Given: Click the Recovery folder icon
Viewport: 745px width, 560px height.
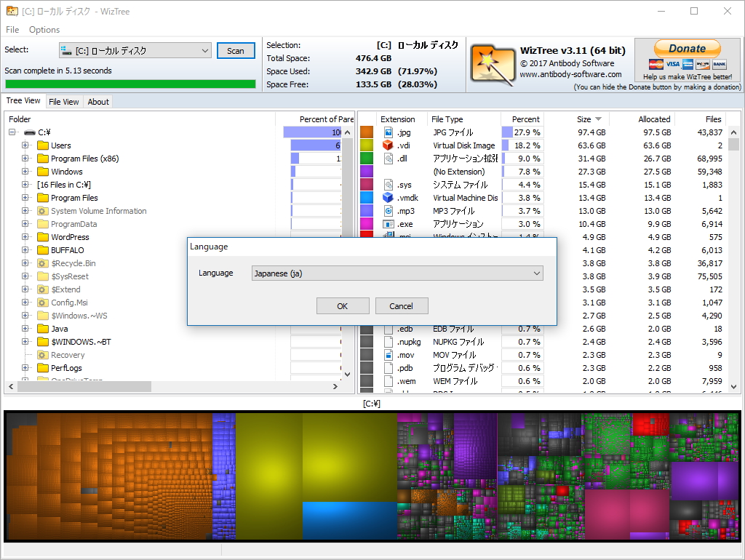Looking at the screenshot, I should pyautogui.click(x=43, y=355).
